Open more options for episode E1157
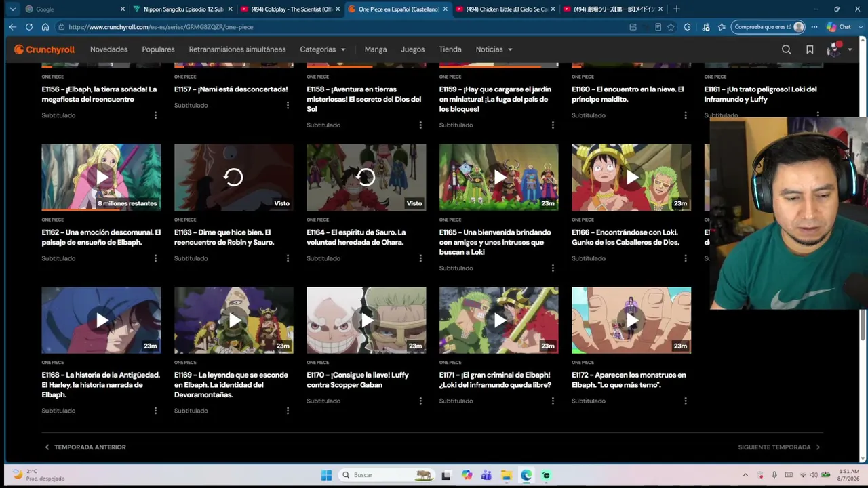This screenshot has width=868, height=488. tap(288, 105)
